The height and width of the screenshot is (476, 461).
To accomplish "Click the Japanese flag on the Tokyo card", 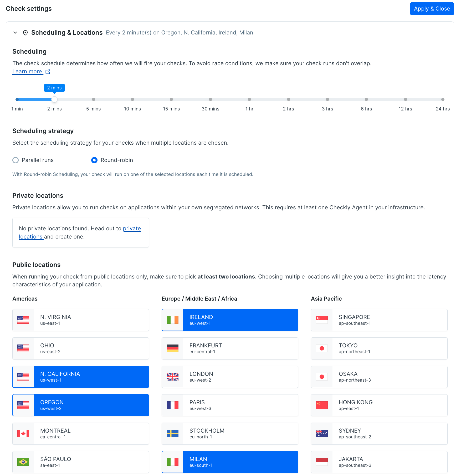I will (322, 348).
